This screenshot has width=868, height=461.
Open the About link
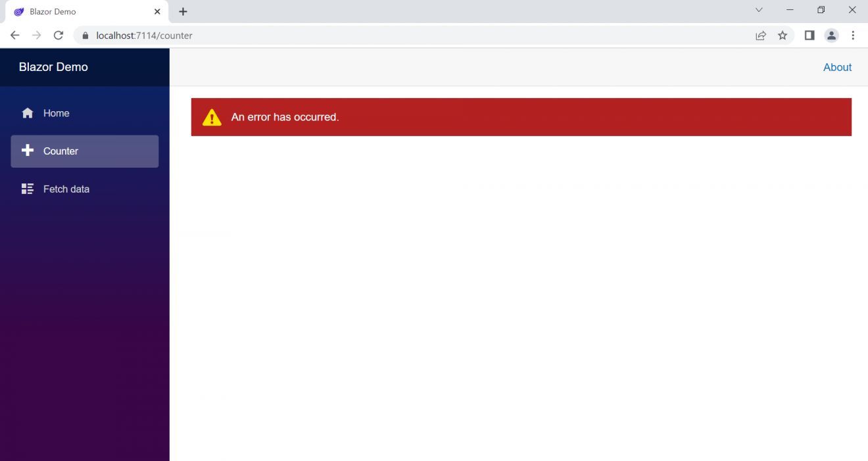[837, 67]
